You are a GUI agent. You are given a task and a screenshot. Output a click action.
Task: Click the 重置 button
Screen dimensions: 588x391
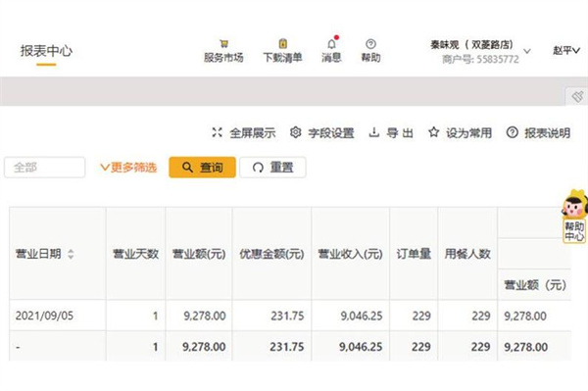point(272,168)
